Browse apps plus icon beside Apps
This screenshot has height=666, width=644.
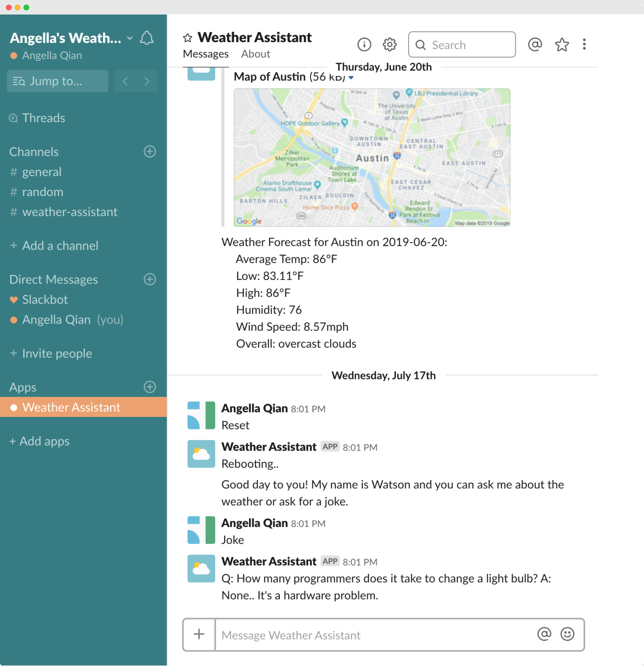(150, 387)
